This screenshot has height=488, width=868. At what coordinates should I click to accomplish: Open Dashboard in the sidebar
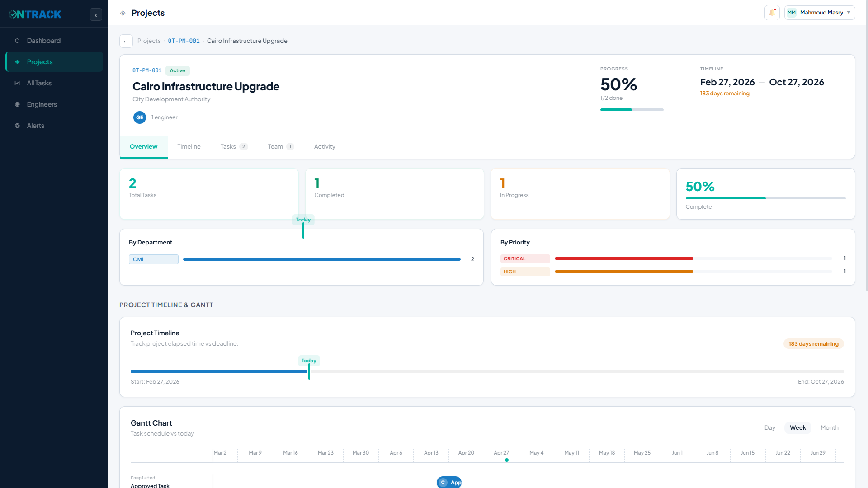(54, 41)
